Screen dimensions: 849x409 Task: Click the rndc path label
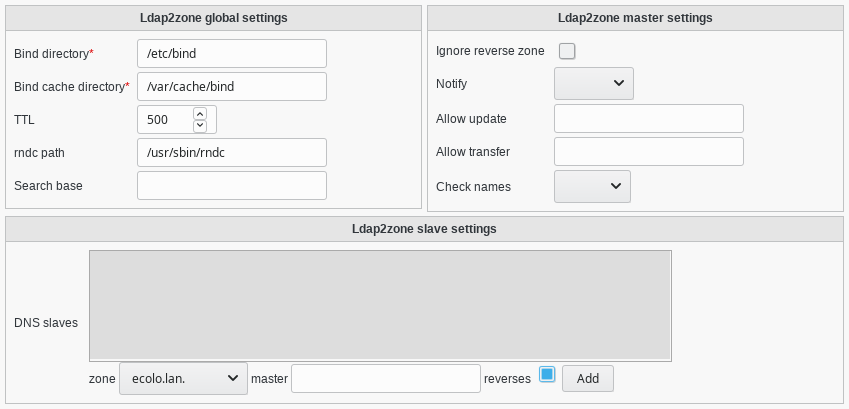[x=39, y=153]
